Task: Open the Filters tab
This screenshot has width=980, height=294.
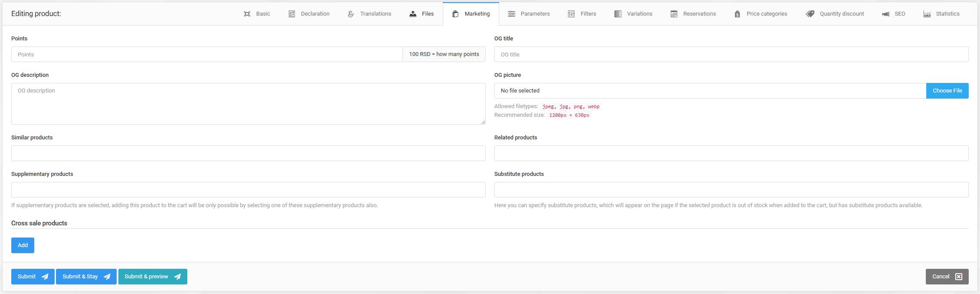Action: (582, 14)
